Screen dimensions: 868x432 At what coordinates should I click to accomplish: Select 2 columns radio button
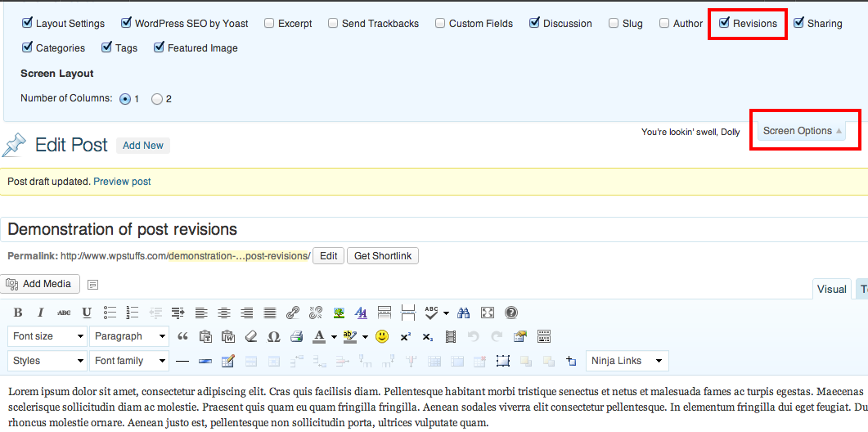click(157, 99)
